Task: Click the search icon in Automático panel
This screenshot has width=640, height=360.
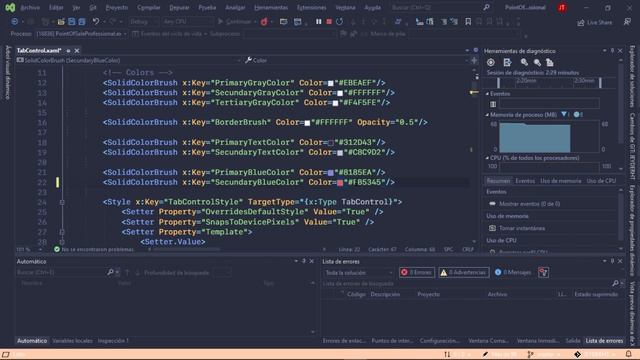Action: click(110, 272)
